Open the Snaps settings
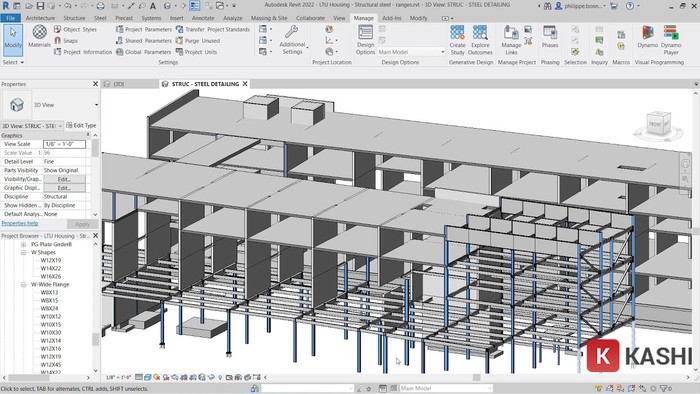The height and width of the screenshot is (394, 700). pyautogui.click(x=66, y=41)
